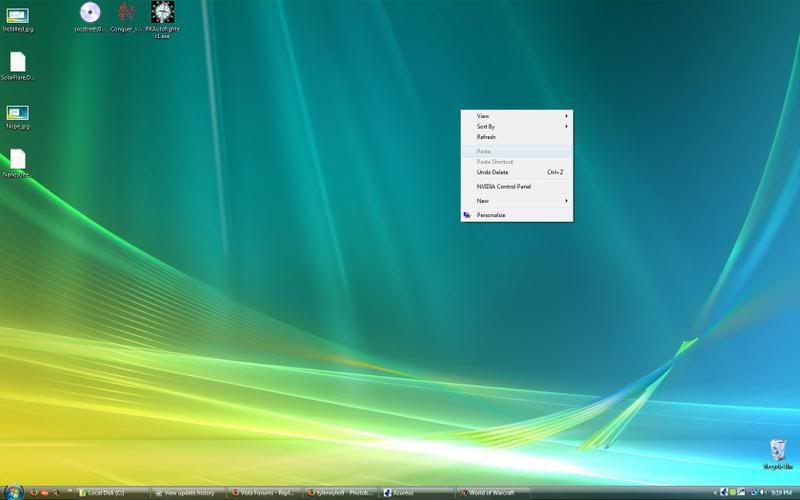This screenshot has width=800, height=500.
Task: Click the taskbar clock time
Action: [x=782, y=492]
